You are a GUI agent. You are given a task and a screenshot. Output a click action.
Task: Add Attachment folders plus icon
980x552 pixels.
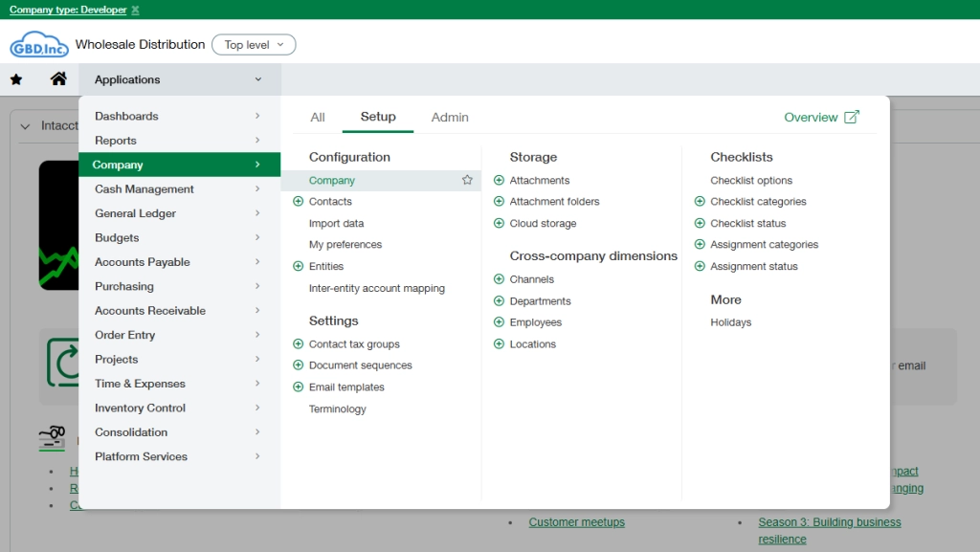(x=499, y=201)
